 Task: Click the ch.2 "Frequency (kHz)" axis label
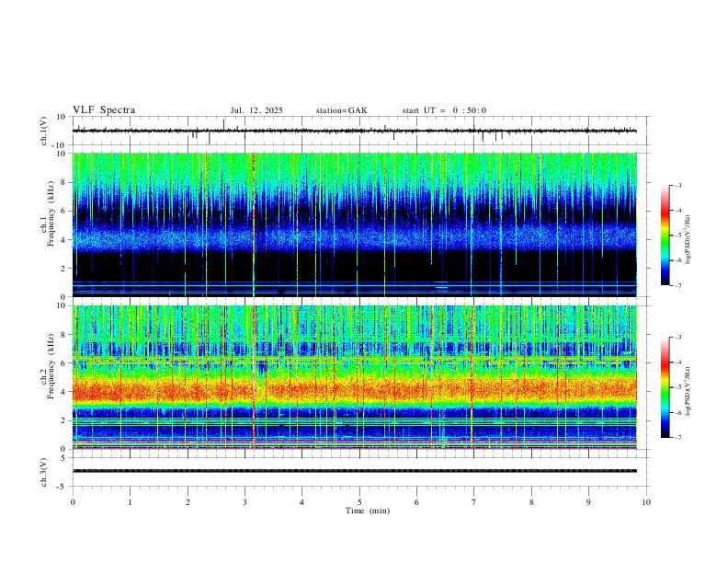tap(51, 366)
